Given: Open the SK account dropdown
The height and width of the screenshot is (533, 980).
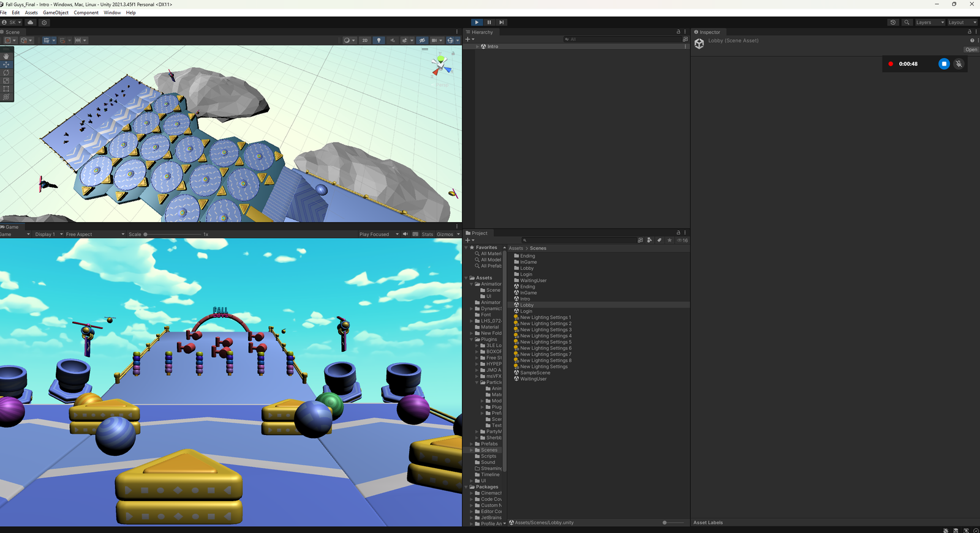Looking at the screenshot, I should [x=12, y=22].
